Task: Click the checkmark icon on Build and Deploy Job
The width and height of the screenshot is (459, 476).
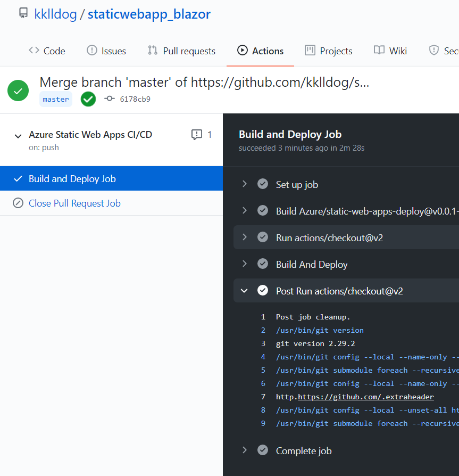Action: (x=18, y=178)
